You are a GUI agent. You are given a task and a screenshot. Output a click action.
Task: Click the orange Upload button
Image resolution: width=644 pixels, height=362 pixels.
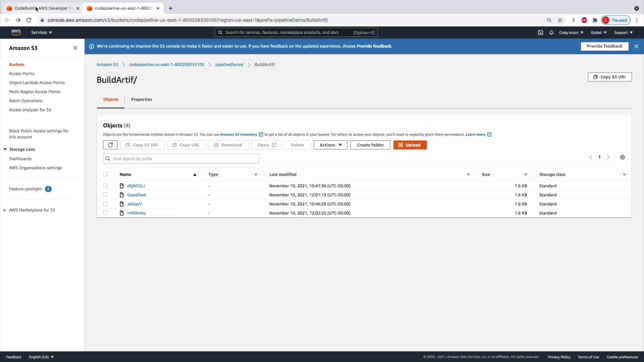click(x=410, y=145)
